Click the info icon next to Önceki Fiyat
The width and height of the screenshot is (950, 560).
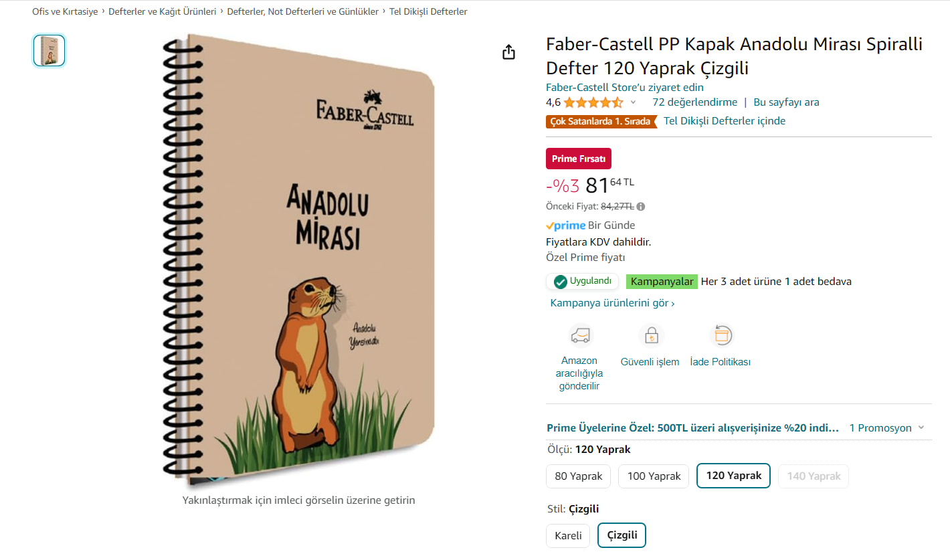click(x=641, y=207)
